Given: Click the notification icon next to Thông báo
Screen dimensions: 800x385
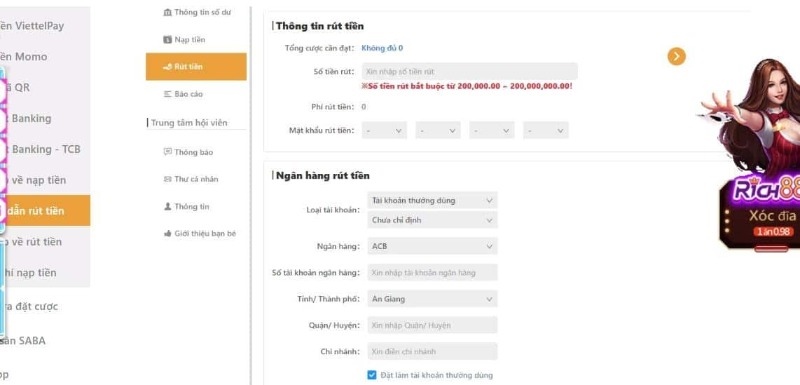Looking at the screenshot, I should tap(167, 151).
